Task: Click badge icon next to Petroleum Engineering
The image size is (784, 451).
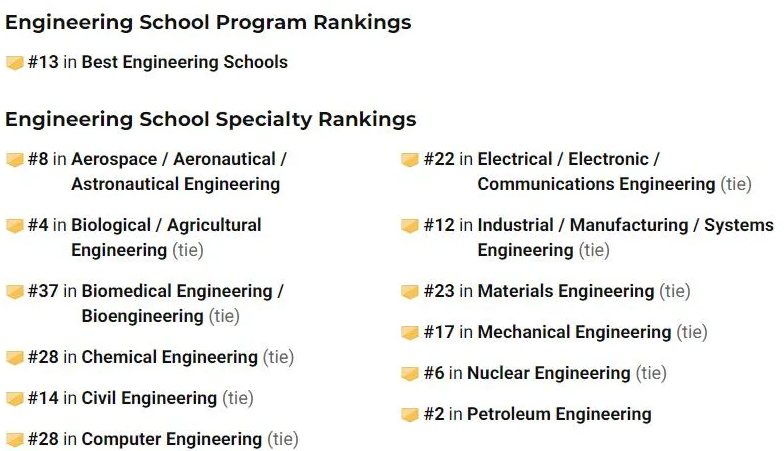Action: (x=410, y=415)
